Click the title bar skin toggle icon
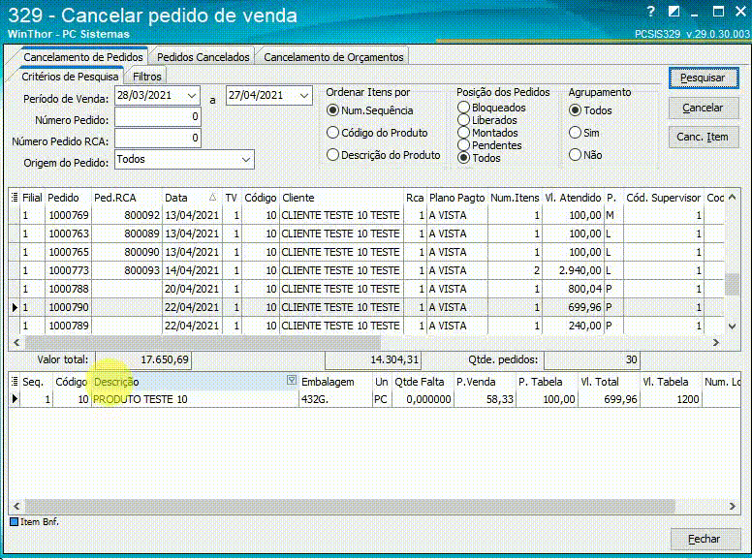The height and width of the screenshot is (560, 752). point(674,12)
